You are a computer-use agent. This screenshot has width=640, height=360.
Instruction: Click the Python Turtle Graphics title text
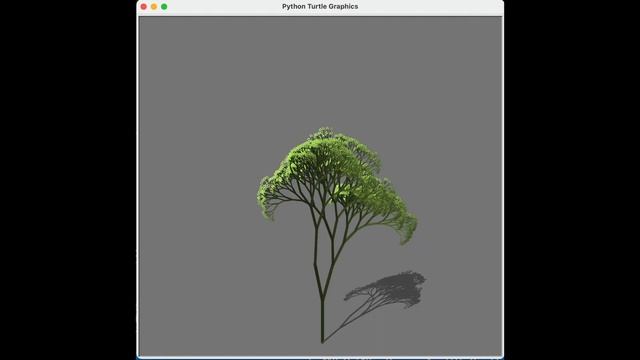point(320,7)
